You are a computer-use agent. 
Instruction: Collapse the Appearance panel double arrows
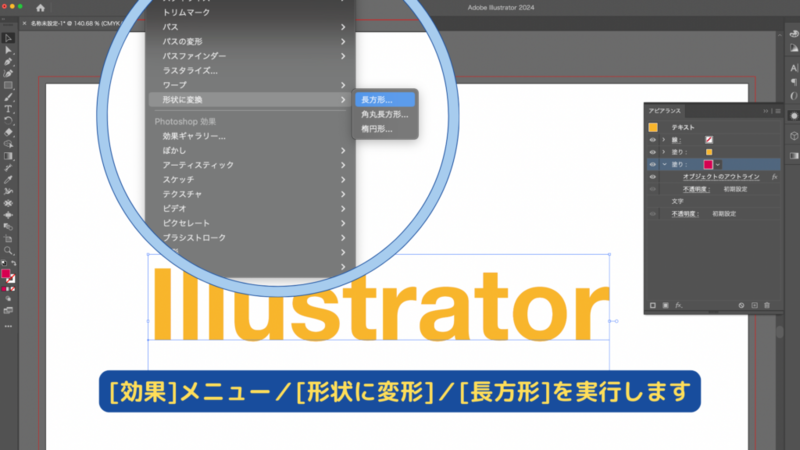tap(765, 111)
